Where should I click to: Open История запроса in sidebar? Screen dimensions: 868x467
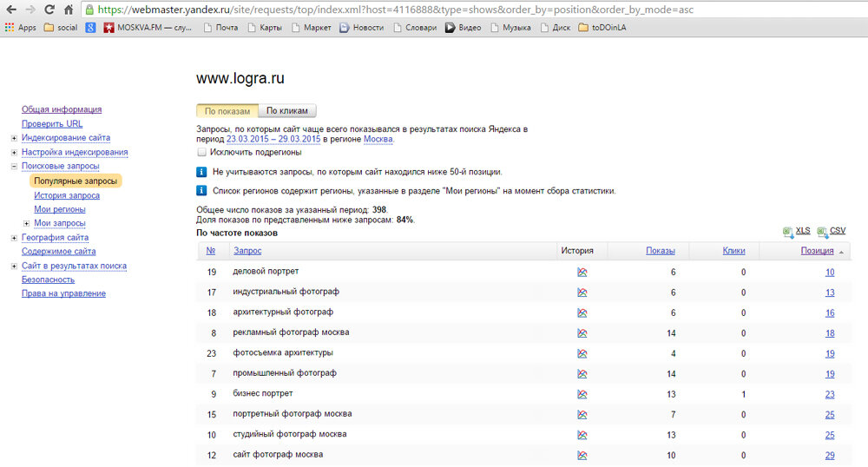tap(67, 195)
